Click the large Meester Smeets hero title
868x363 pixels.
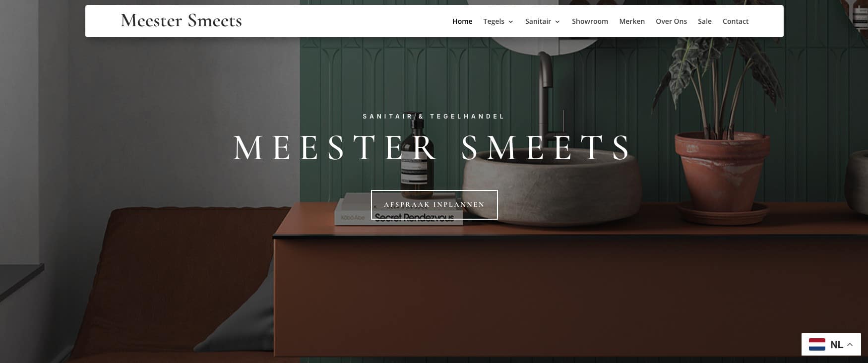433,148
